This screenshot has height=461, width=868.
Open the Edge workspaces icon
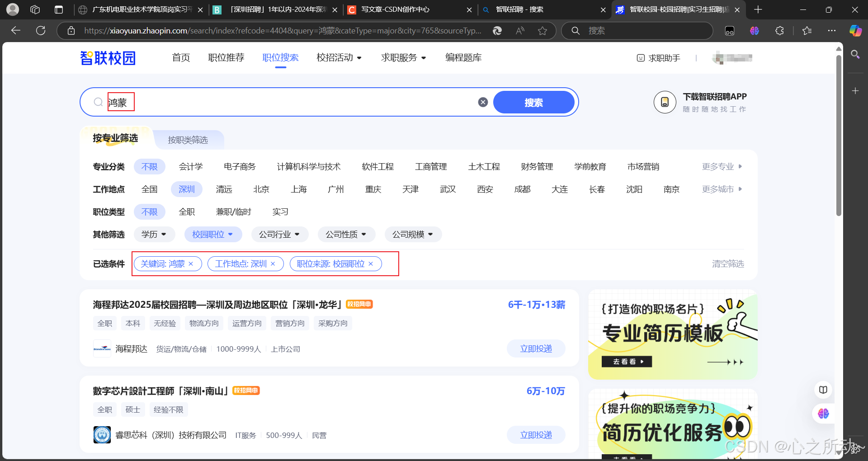click(35, 9)
